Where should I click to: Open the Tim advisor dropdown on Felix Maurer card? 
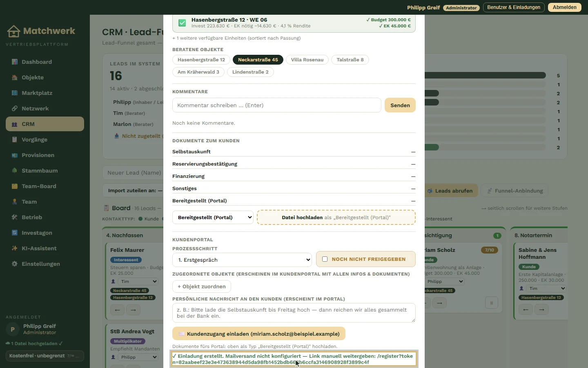tap(138, 281)
